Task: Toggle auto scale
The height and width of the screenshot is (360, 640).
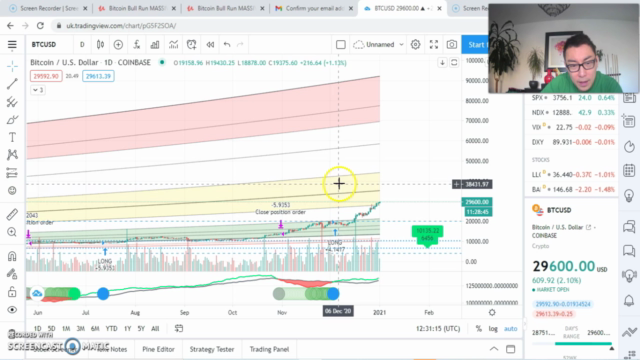Action: click(x=511, y=329)
